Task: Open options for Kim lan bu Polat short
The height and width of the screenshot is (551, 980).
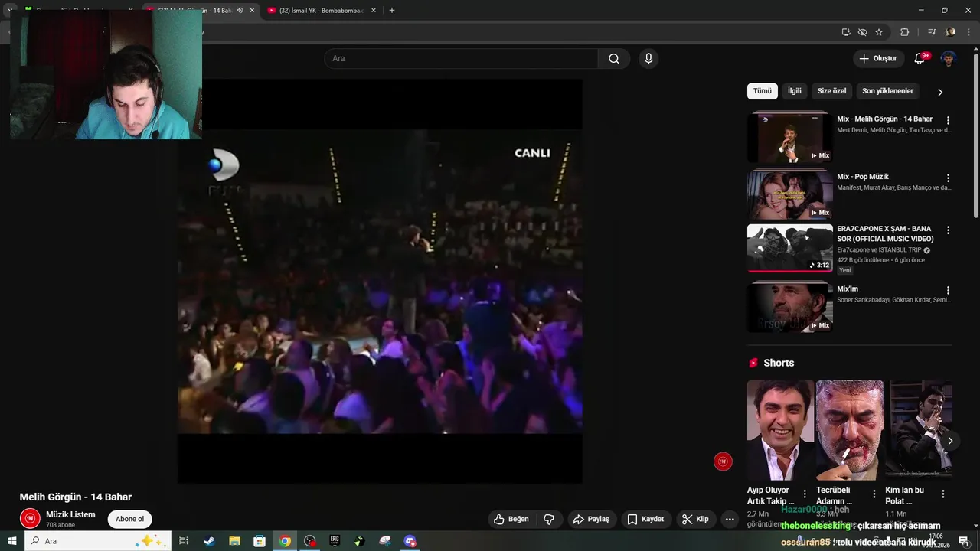Action: click(943, 494)
